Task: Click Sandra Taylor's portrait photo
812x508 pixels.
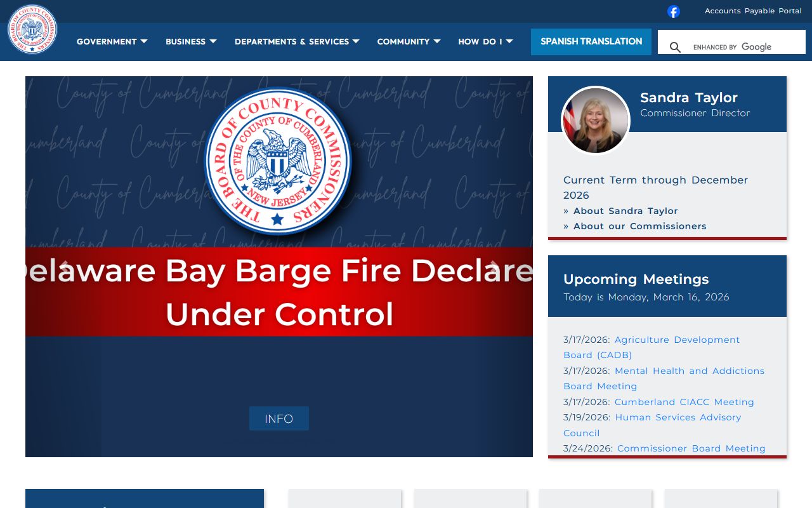Action: pos(595,121)
